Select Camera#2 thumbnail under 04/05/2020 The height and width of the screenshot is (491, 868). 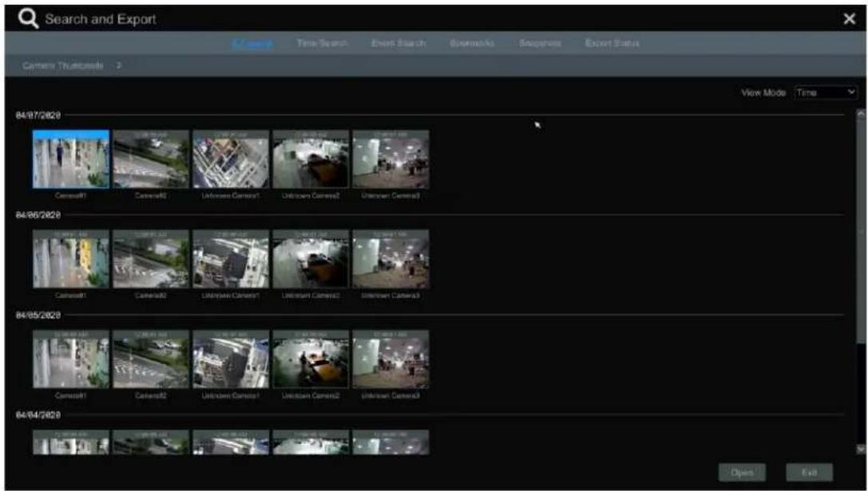pos(151,359)
